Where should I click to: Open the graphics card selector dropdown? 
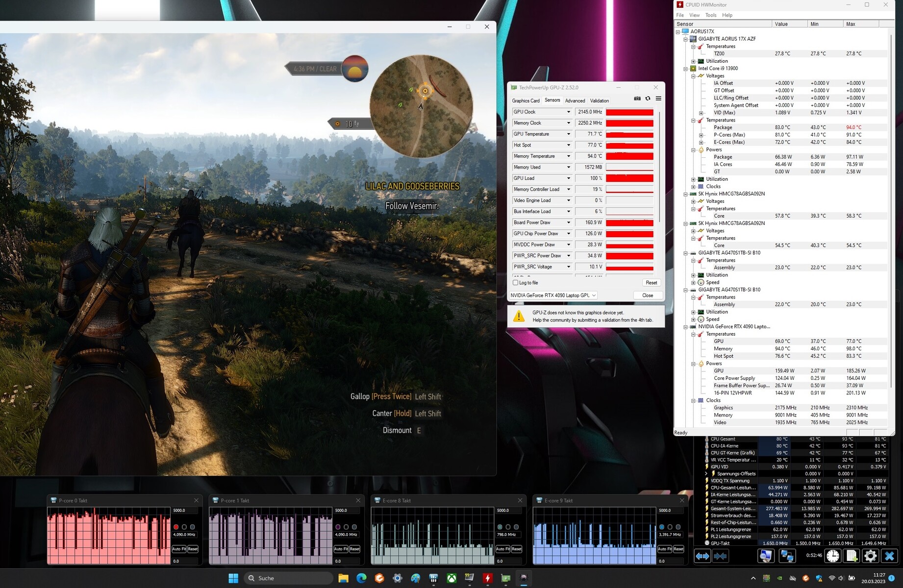click(x=553, y=295)
